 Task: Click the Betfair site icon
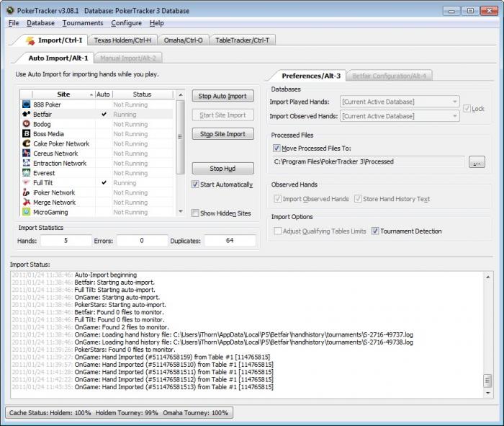(27, 114)
